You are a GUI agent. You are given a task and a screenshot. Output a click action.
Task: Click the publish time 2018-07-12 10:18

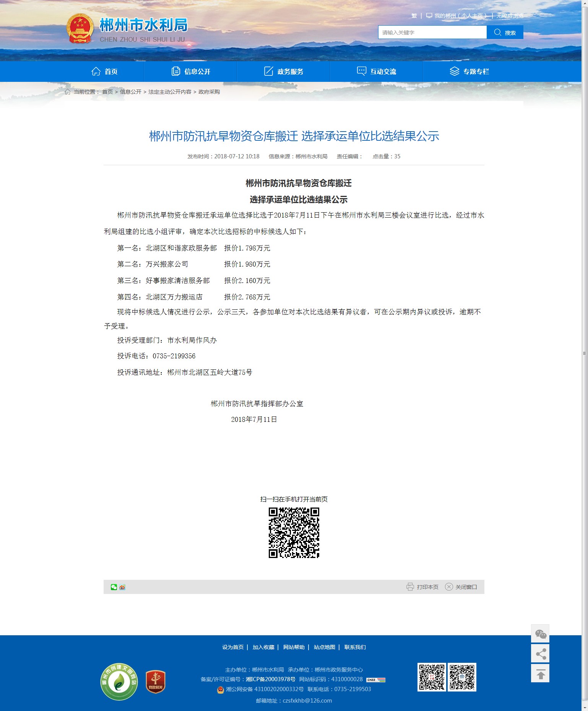[x=237, y=156]
